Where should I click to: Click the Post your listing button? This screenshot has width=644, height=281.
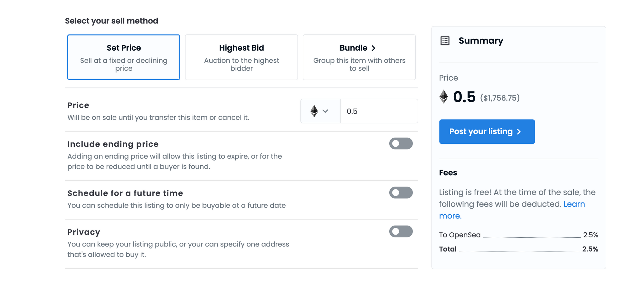[x=487, y=131]
